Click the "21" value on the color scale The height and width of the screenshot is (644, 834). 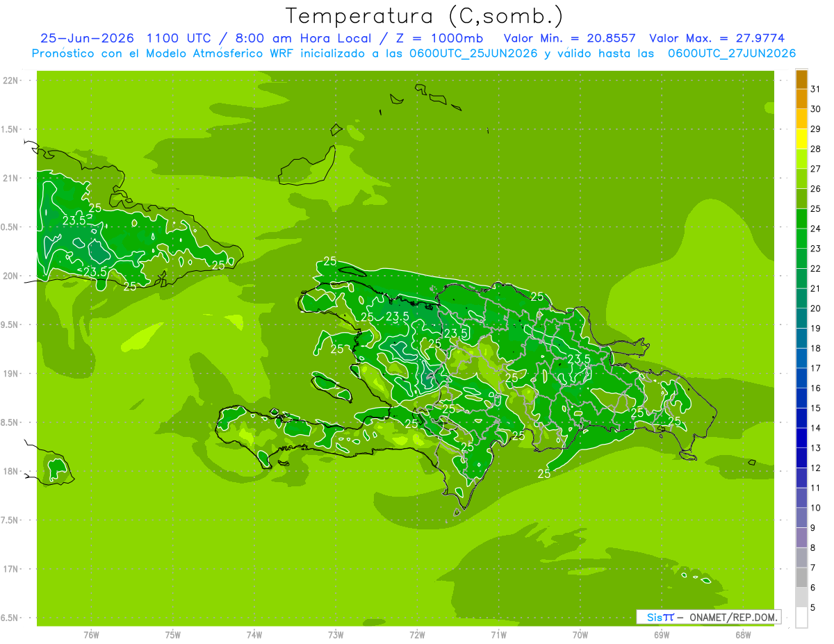click(816, 288)
